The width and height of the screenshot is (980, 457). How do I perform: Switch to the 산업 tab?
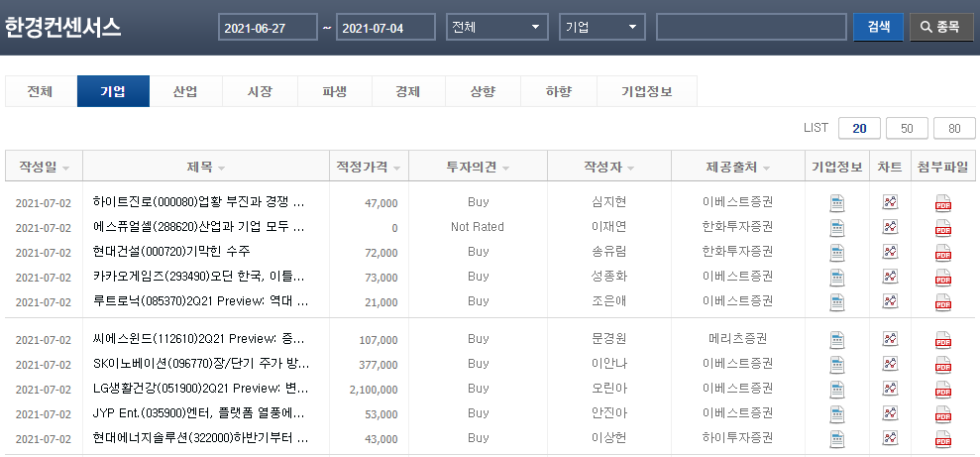tap(185, 91)
